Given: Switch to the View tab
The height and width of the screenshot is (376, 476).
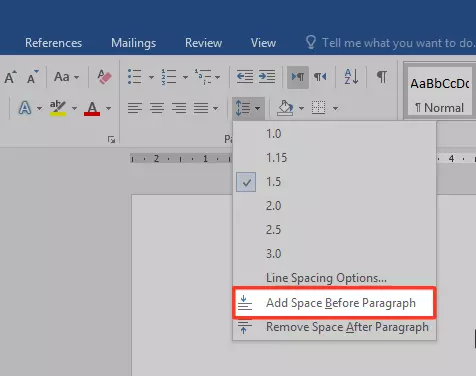Looking at the screenshot, I should tap(263, 43).
